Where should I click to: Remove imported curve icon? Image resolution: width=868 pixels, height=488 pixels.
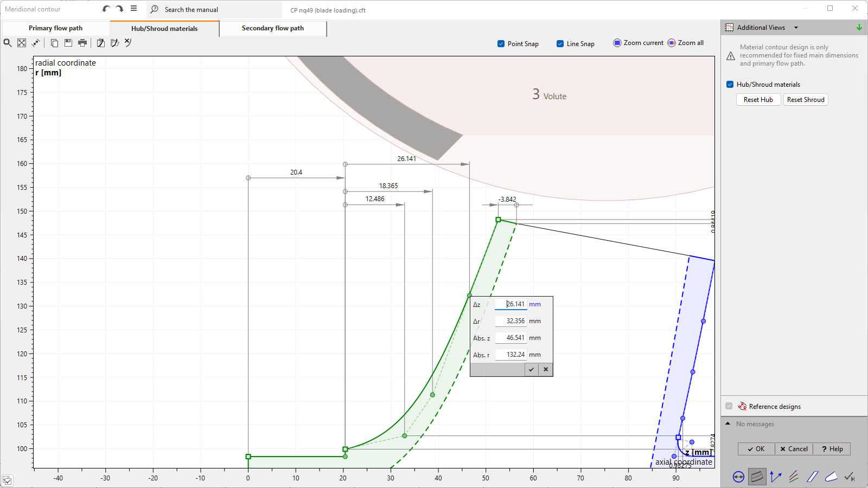coord(128,42)
